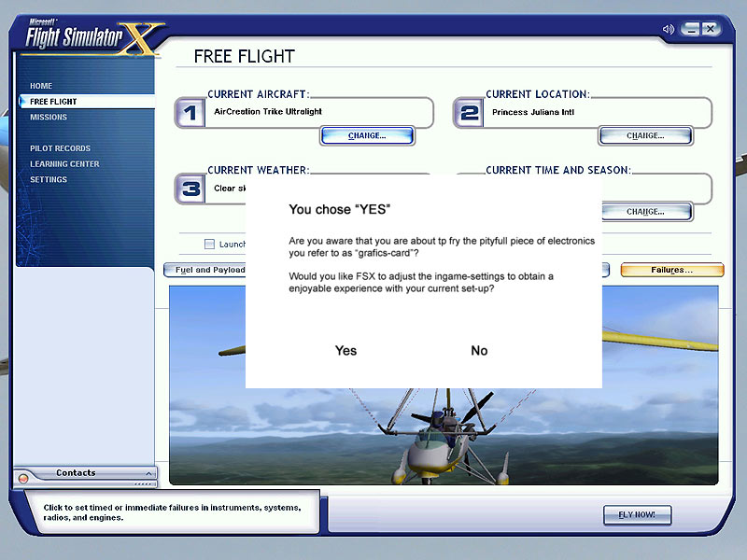Image resolution: width=747 pixels, height=560 pixels.
Task: Answer Yes in the dialog
Action: tap(345, 351)
